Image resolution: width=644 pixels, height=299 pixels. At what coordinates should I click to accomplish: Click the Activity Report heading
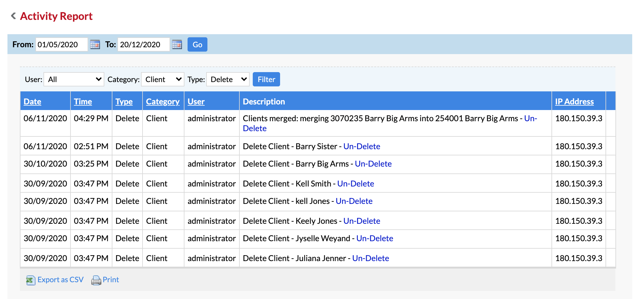[56, 16]
